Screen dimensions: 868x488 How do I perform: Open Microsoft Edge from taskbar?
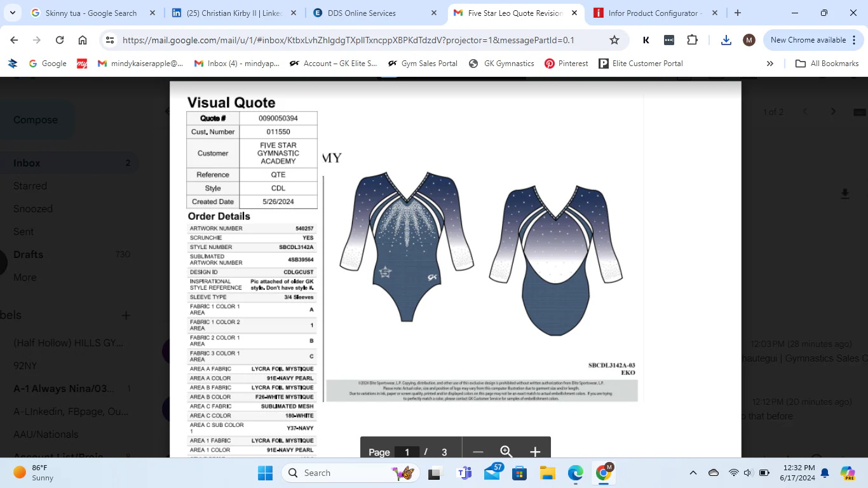pyautogui.click(x=576, y=473)
